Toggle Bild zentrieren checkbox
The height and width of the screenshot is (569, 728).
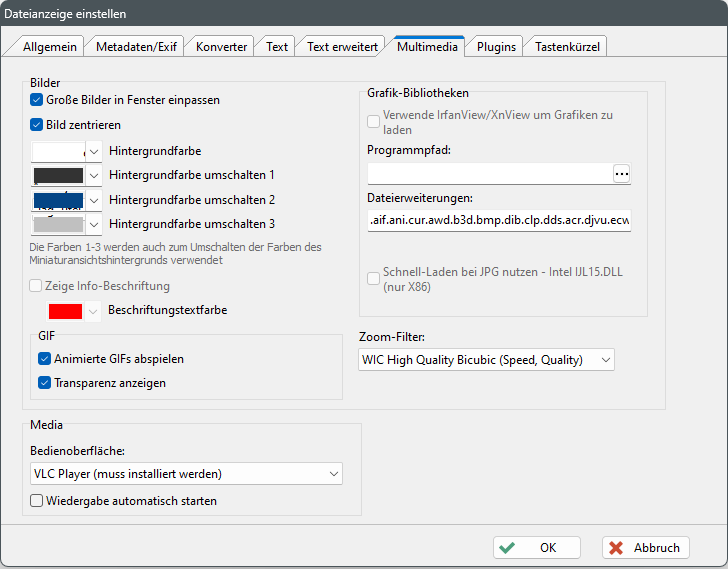click(37, 125)
